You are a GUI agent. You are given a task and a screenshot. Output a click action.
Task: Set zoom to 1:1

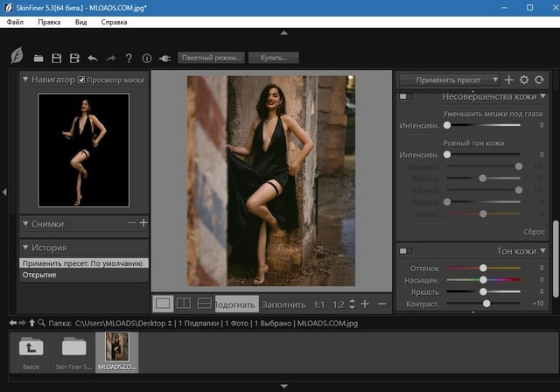[318, 304]
